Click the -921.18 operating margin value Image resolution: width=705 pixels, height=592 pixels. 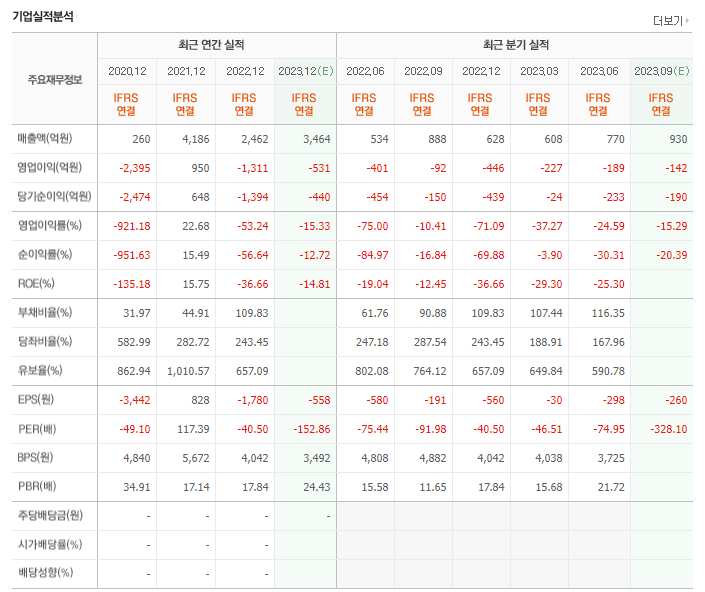pos(132,226)
